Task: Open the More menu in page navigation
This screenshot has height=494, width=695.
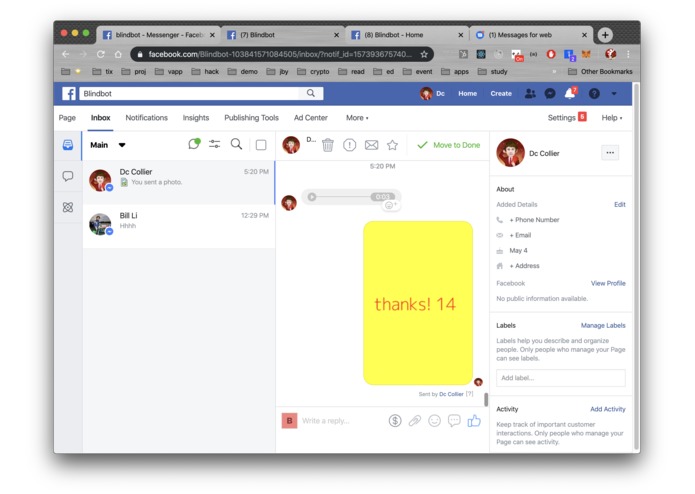Action: 357,118
